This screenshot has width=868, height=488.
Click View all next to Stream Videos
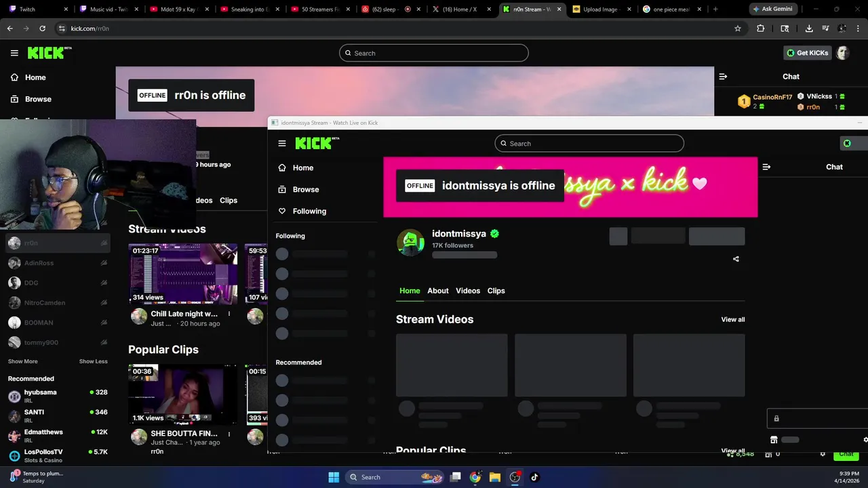(x=732, y=319)
